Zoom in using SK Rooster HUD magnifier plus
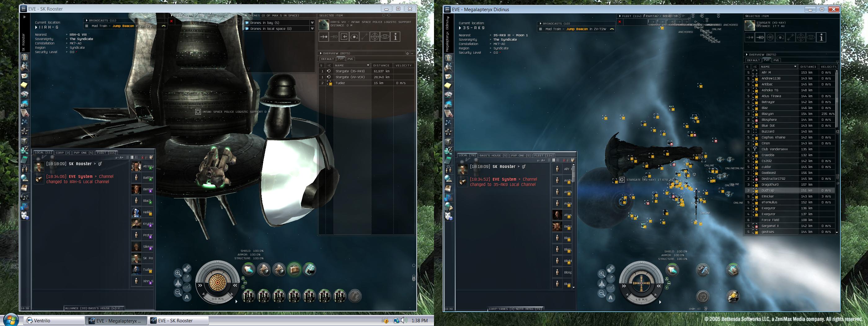 178,273
